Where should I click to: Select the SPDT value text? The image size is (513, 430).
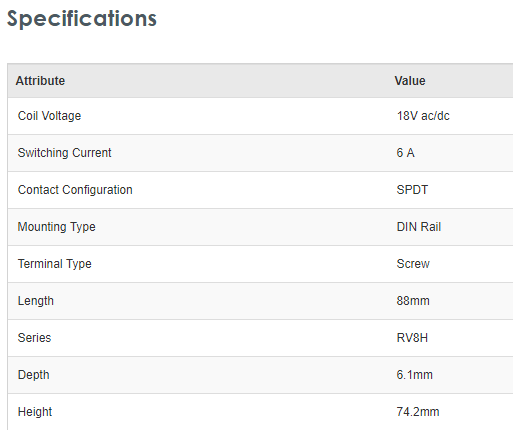click(x=412, y=190)
